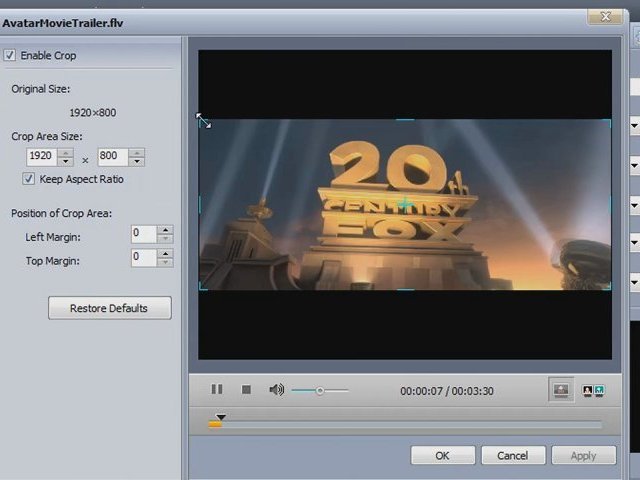Stop the video playback
The height and width of the screenshot is (480, 640).
246,390
